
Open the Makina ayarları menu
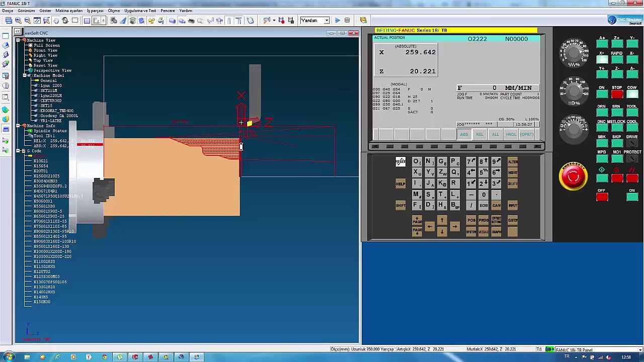(69, 11)
